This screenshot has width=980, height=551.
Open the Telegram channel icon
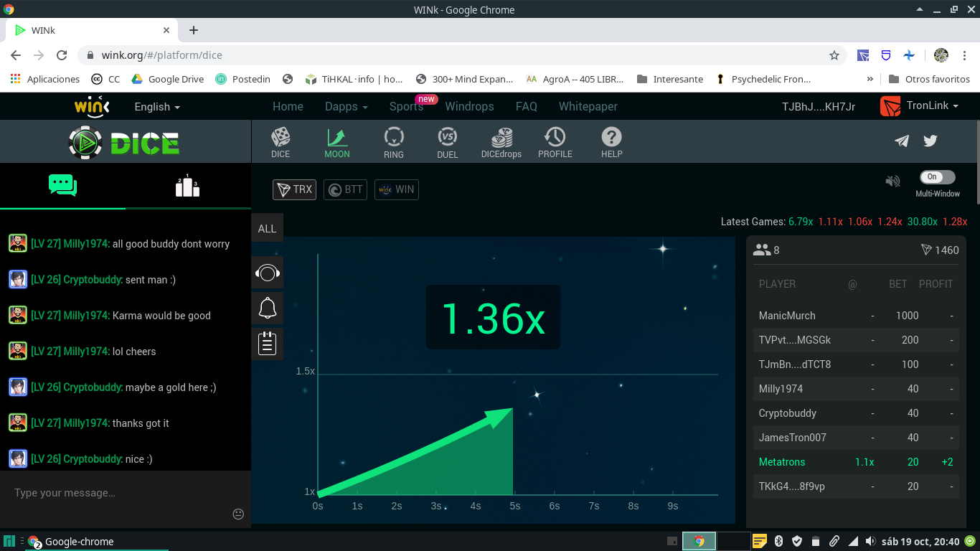pos(902,141)
